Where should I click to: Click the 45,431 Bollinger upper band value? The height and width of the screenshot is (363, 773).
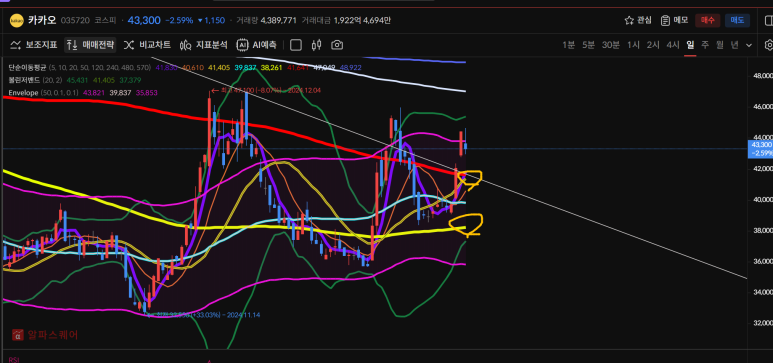(x=77, y=80)
